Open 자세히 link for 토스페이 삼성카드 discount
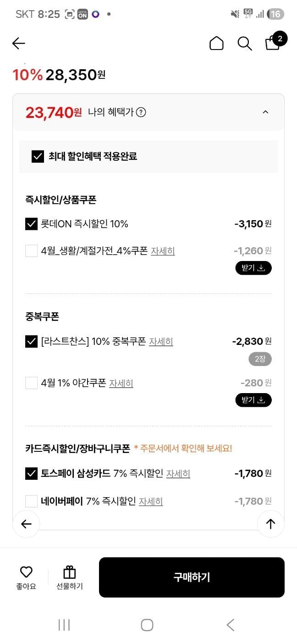This screenshot has width=297, height=644. point(178,473)
